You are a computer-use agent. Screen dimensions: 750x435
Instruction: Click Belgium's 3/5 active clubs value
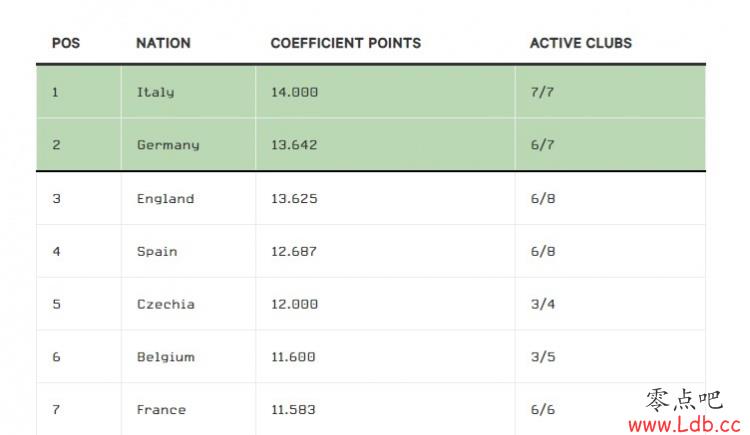tap(543, 357)
